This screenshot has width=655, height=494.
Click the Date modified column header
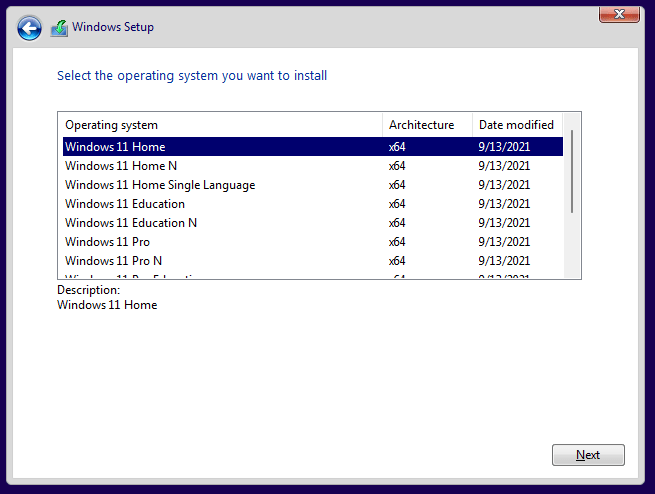(517, 125)
